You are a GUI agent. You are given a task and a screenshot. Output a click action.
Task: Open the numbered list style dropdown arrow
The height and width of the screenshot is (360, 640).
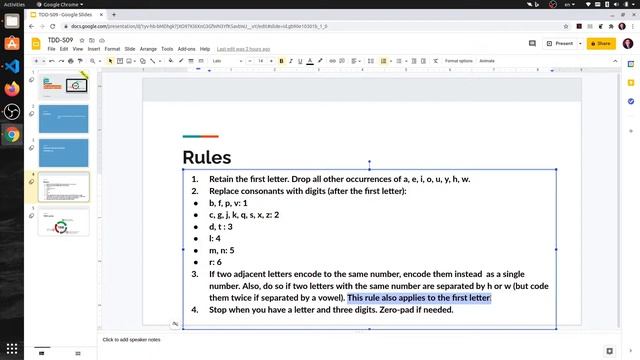pos(391,61)
